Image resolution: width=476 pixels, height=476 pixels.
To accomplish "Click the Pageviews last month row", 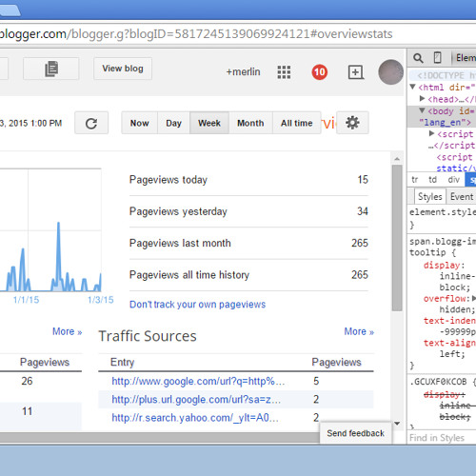I will coord(248,243).
